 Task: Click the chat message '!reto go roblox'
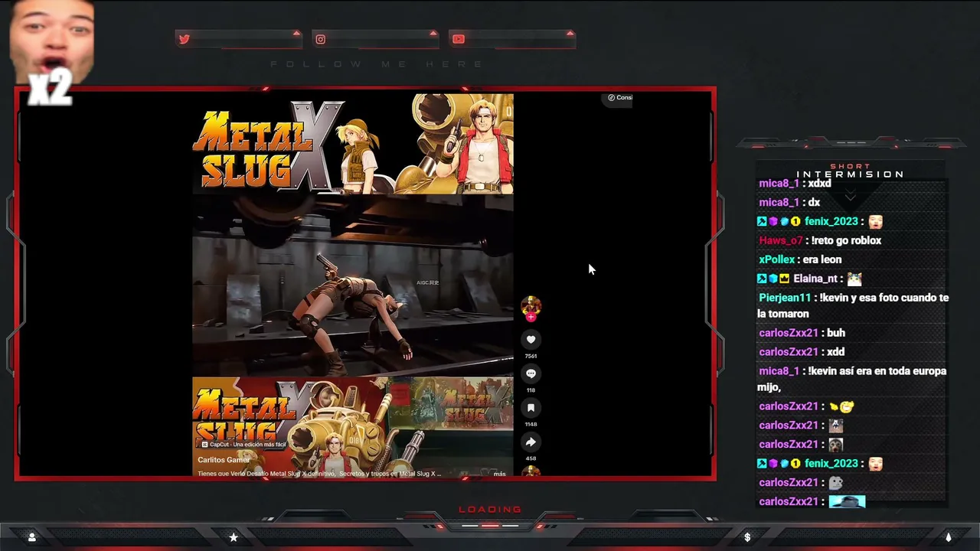[x=847, y=240]
